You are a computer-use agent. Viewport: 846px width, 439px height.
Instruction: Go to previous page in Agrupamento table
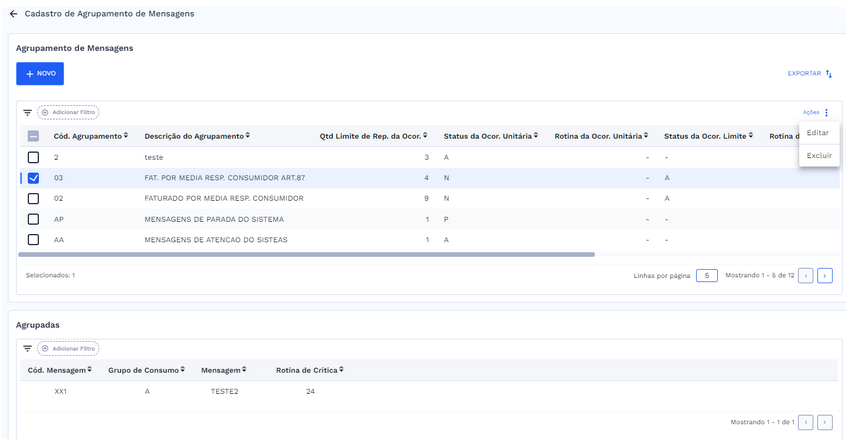coord(806,275)
